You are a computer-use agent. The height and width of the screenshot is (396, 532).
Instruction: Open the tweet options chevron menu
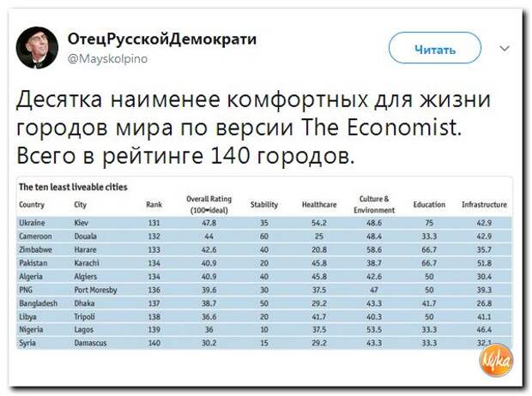505,49
